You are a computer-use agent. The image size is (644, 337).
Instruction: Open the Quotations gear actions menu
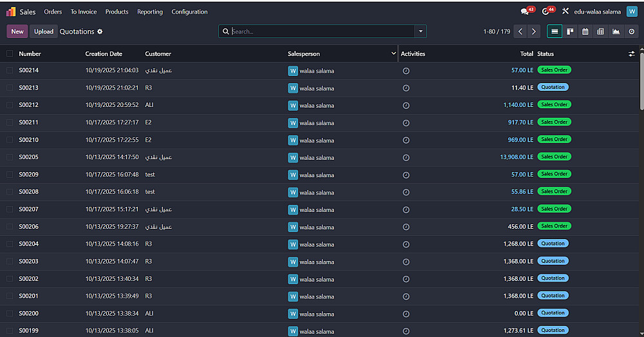pos(100,32)
